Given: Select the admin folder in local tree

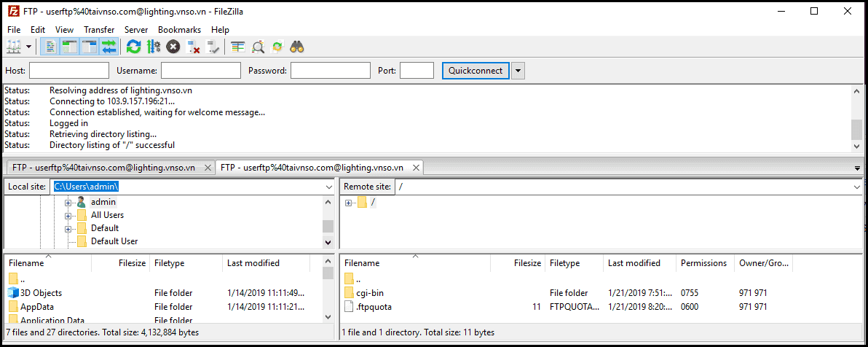Looking at the screenshot, I should (103, 202).
